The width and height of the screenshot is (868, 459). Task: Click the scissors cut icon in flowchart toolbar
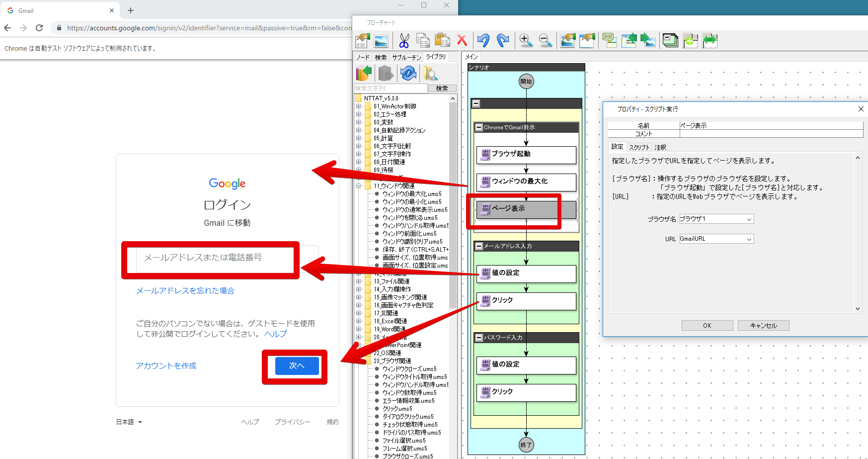point(404,40)
